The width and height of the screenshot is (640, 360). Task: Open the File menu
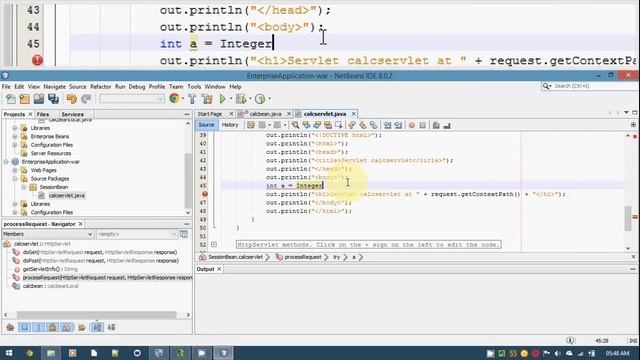6,87
